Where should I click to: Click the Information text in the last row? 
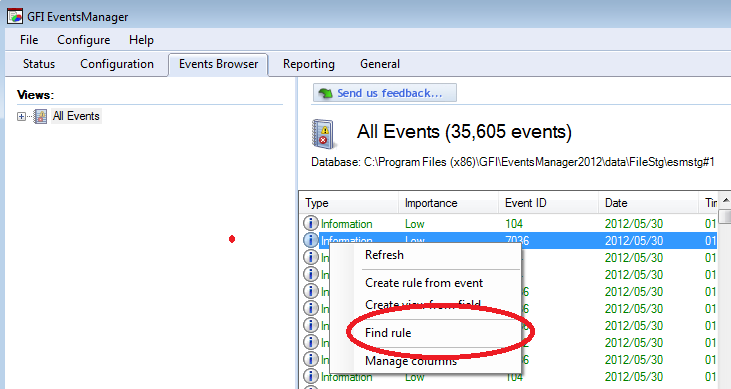(x=346, y=377)
